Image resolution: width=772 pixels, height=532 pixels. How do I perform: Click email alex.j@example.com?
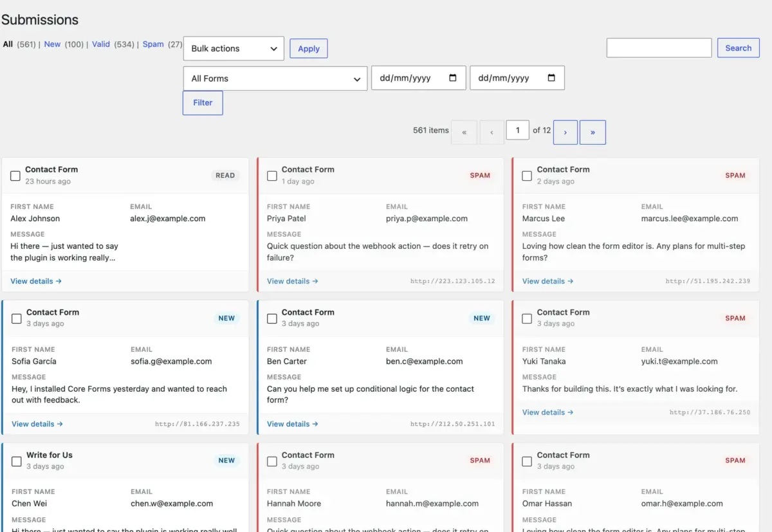click(168, 219)
